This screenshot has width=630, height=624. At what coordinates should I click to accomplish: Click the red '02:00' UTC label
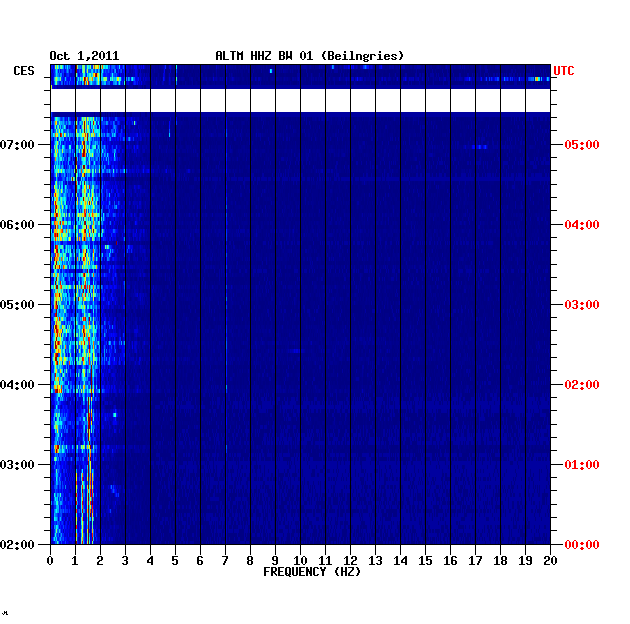click(x=582, y=385)
